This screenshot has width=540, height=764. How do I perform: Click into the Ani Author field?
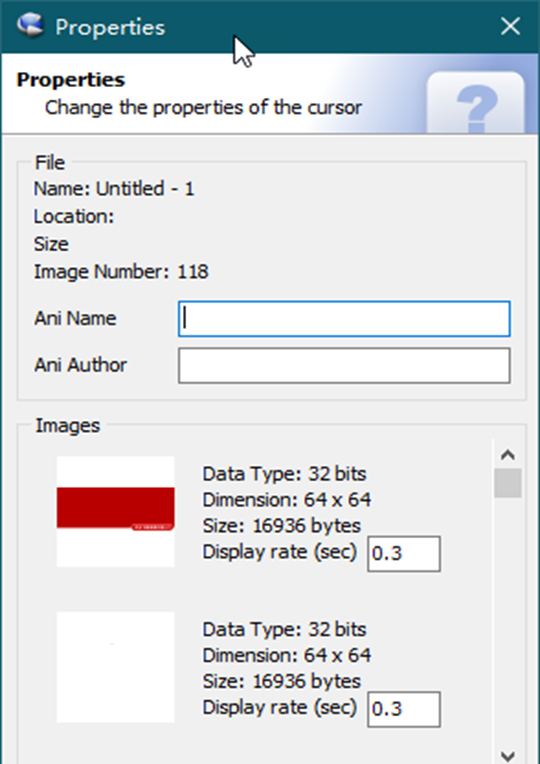(344, 365)
